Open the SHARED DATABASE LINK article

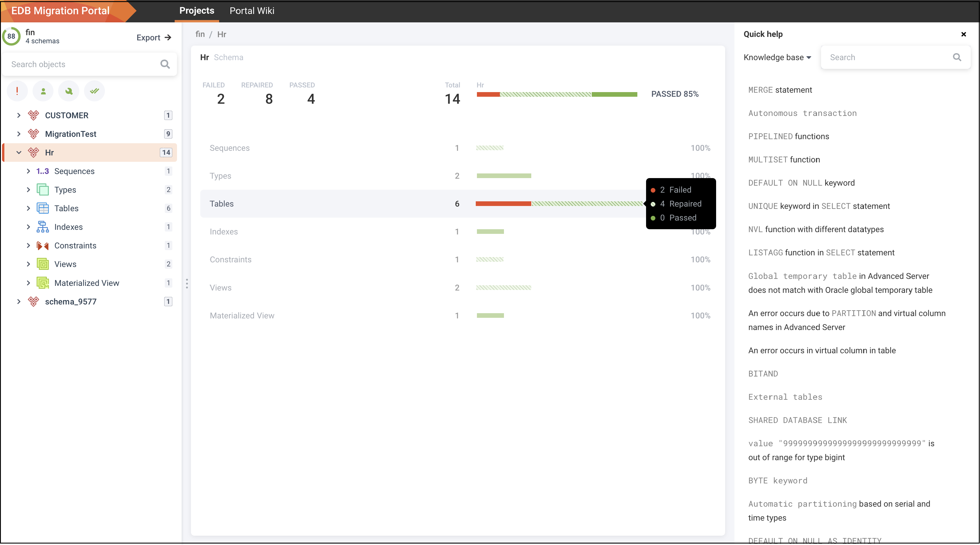tap(797, 420)
